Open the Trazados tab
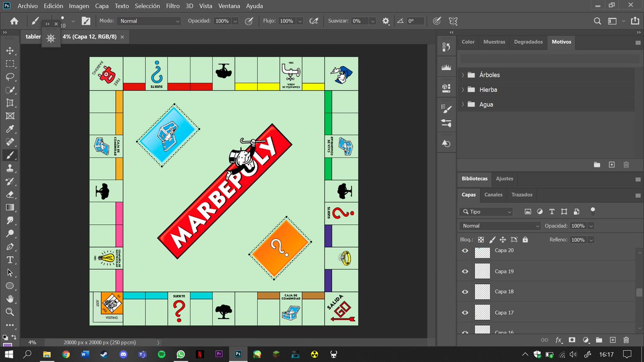 pos(522,195)
